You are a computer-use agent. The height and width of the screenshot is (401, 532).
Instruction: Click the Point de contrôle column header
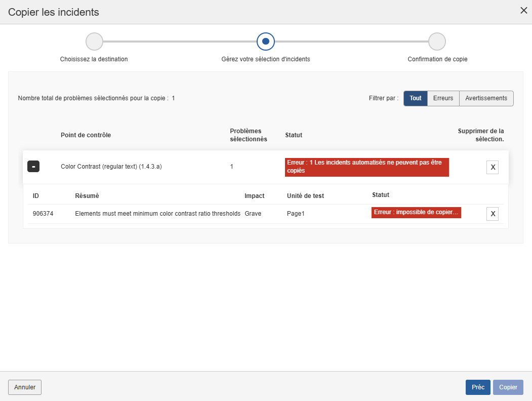[86, 135]
